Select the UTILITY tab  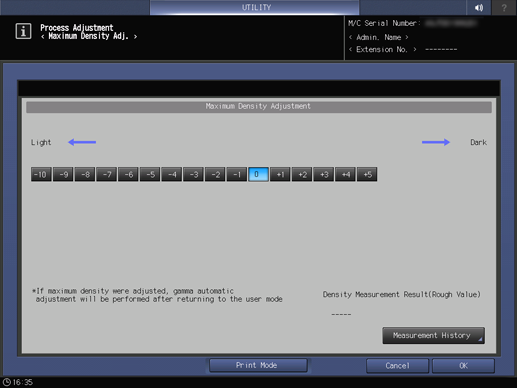coord(255,7)
